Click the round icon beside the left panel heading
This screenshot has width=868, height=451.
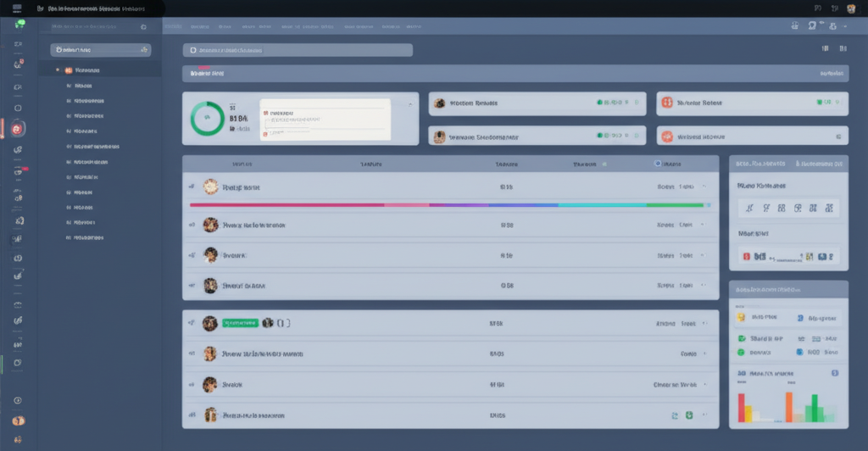tap(143, 26)
